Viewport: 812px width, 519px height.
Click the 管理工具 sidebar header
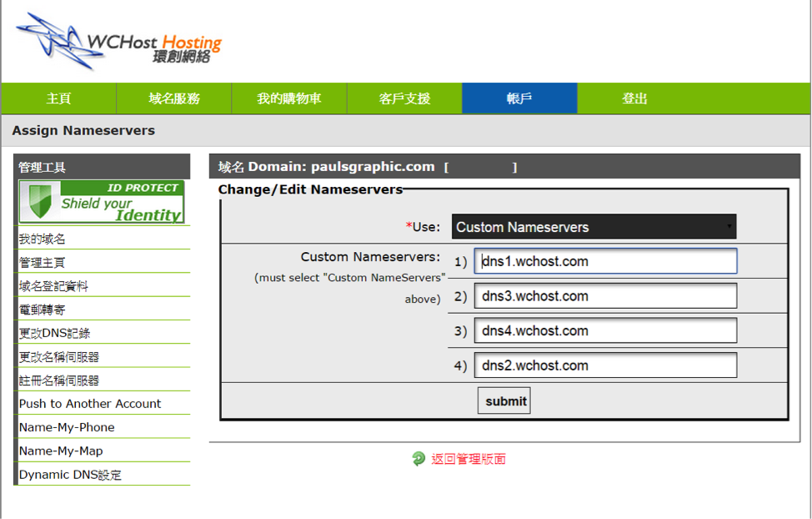42,168
